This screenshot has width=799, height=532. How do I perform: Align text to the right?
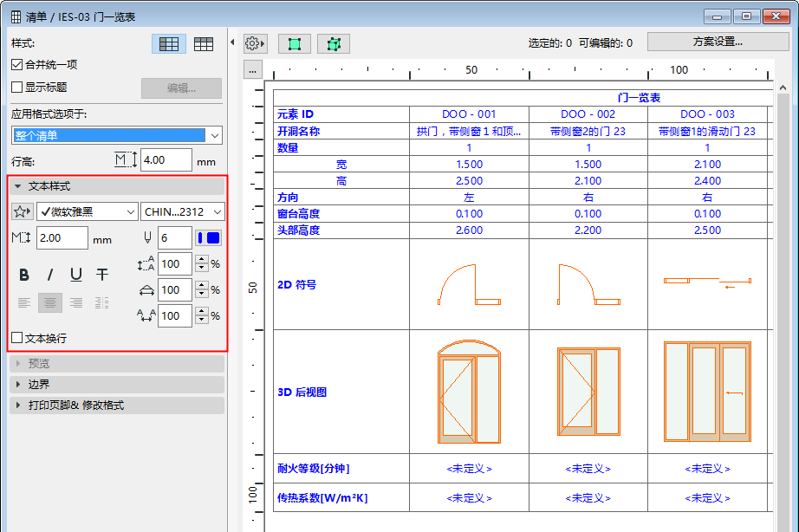pos(76,302)
